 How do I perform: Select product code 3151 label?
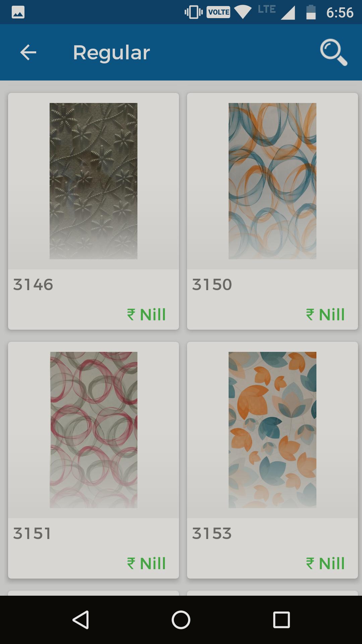pos(32,533)
